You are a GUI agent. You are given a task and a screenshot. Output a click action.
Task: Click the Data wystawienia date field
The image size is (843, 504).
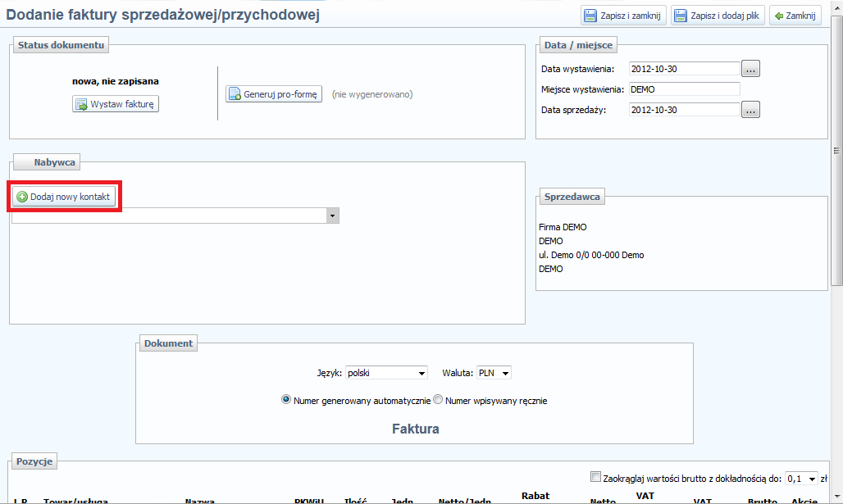point(684,69)
